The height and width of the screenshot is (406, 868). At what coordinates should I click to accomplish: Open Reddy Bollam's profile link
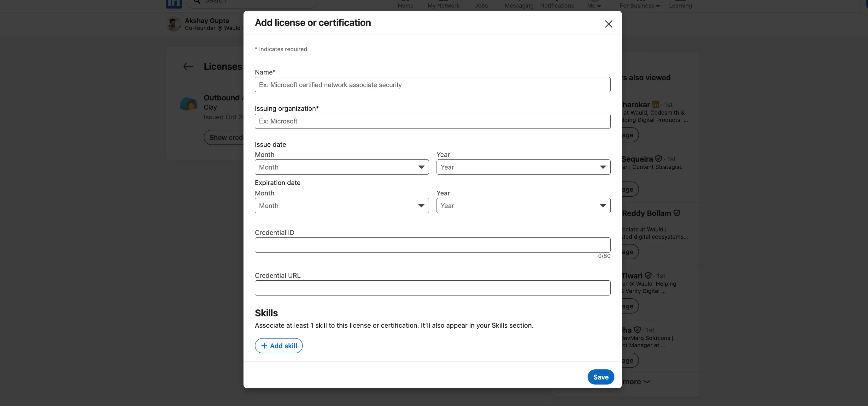tap(646, 213)
